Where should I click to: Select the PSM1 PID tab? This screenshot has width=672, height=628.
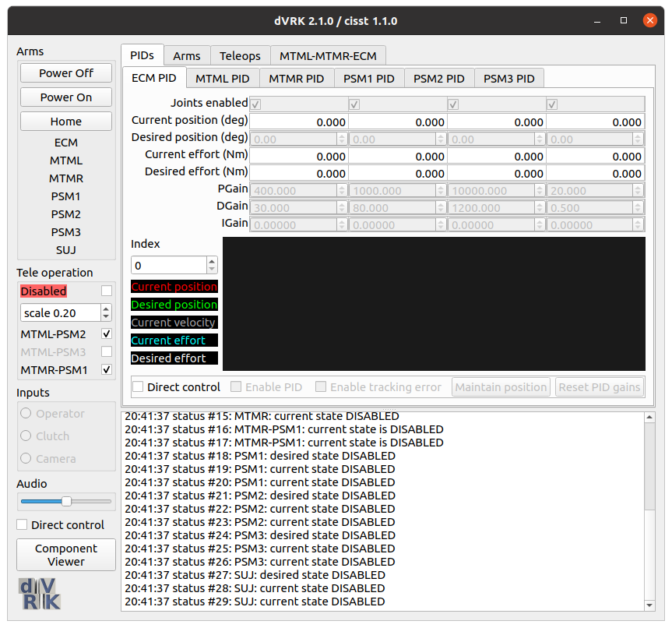coord(368,79)
